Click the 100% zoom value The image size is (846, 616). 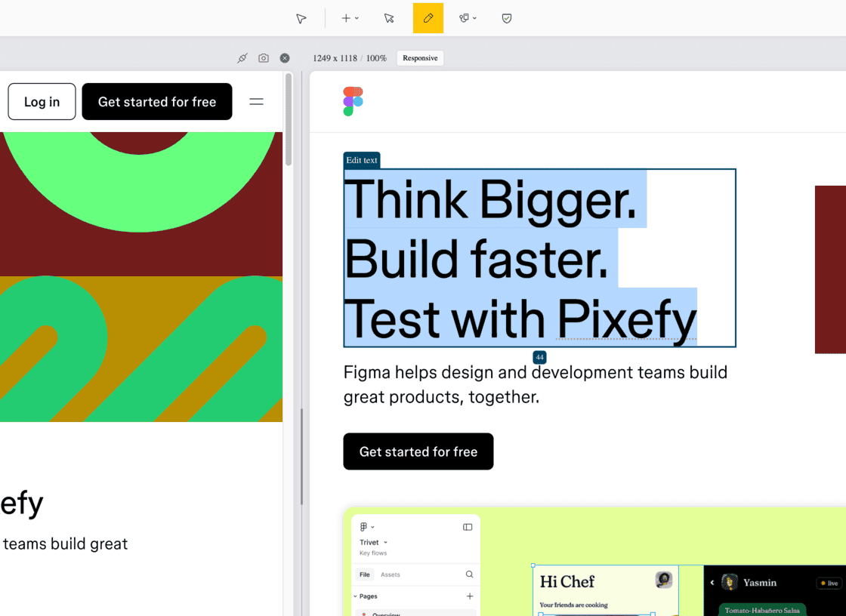coord(377,58)
